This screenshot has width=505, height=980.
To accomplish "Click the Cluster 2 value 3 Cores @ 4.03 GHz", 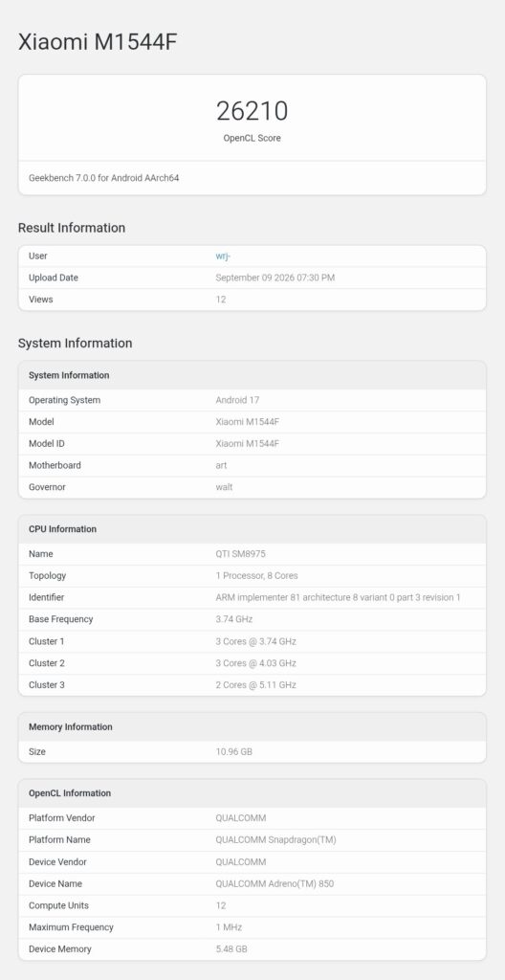I will point(256,663).
